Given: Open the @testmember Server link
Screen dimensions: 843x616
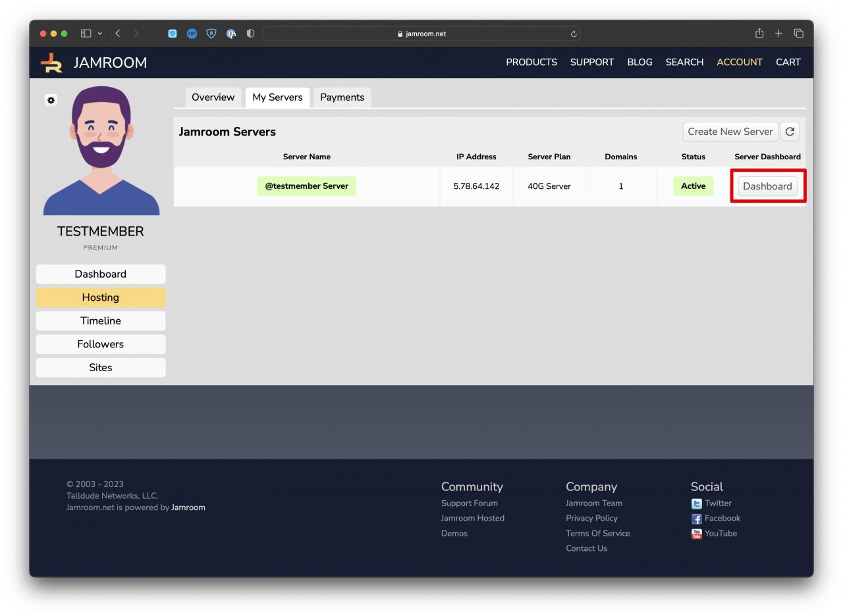Looking at the screenshot, I should coord(306,186).
